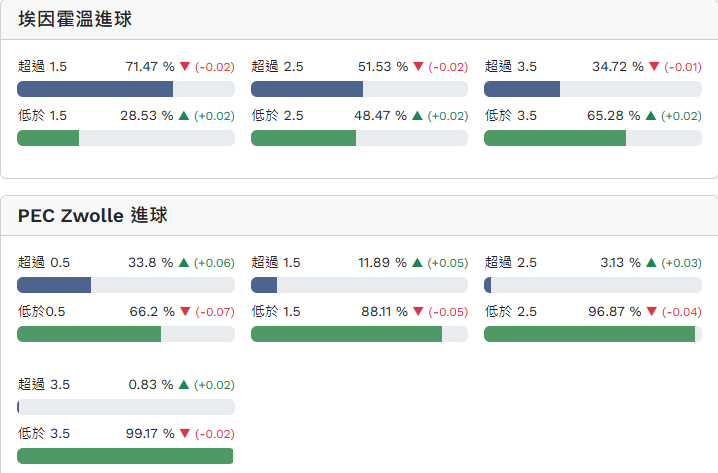
Task: Click red down arrow beside Zwolle 低於 2.5
Action: pos(650,312)
